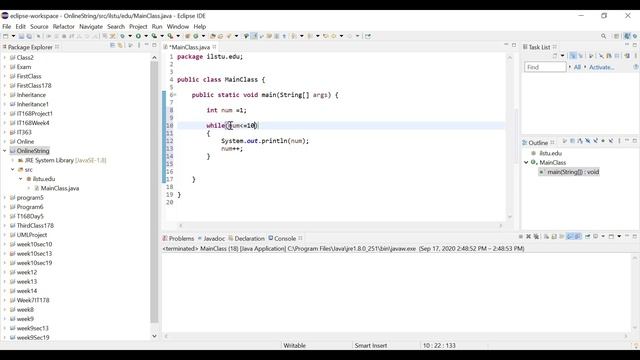Click the Debug bug icon in the toolbar
This screenshot has height=360, width=640.
click(122, 36)
